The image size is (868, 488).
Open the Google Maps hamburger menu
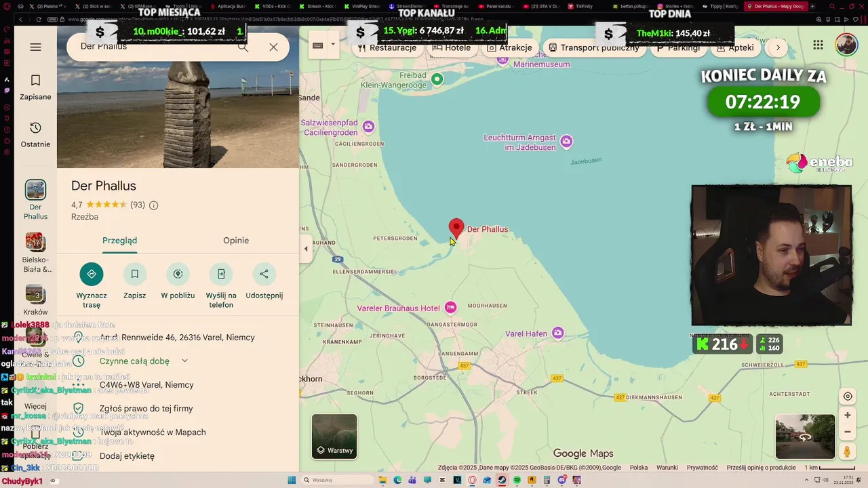tap(35, 47)
